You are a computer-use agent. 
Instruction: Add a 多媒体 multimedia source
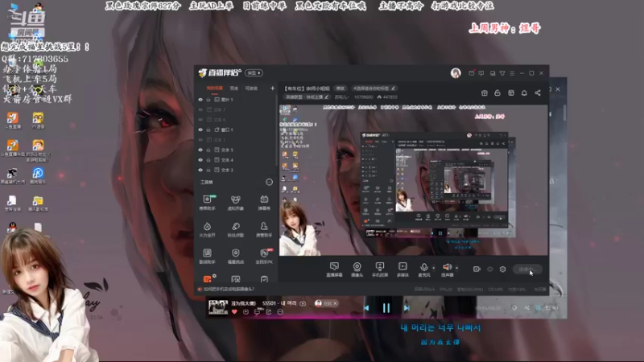402,269
